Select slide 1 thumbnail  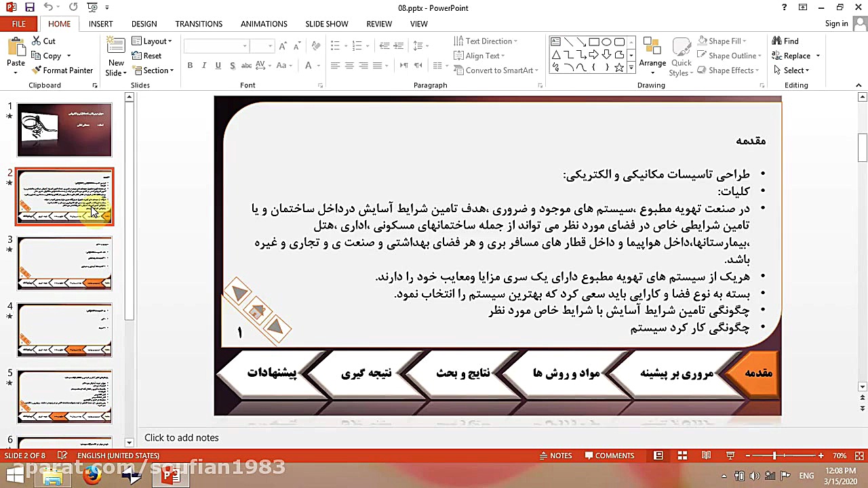point(64,129)
